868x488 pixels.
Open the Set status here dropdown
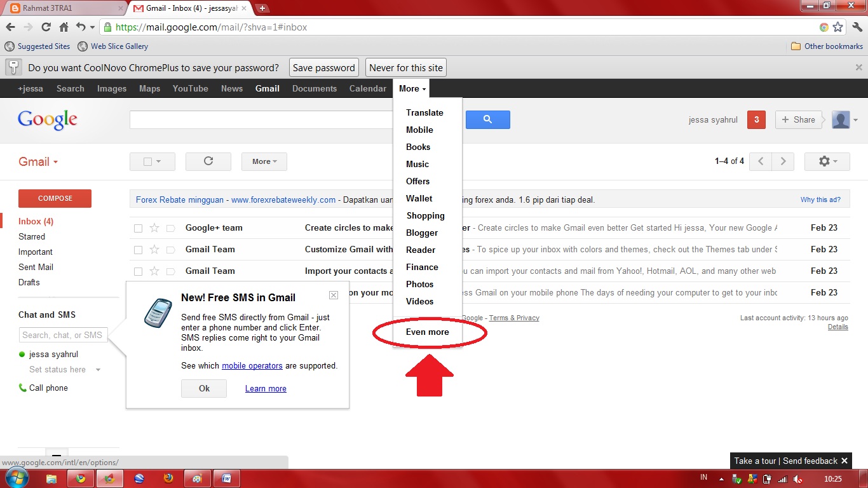64,369
